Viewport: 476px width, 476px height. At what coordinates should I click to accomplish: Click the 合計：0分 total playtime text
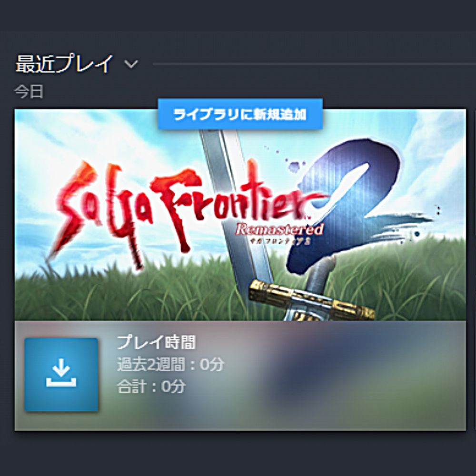151,387
